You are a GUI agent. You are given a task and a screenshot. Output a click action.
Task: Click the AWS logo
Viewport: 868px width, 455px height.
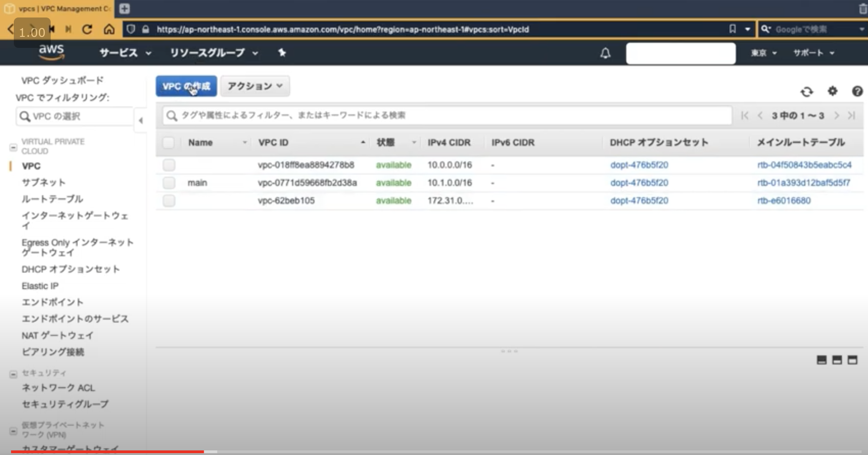[51, 52]
